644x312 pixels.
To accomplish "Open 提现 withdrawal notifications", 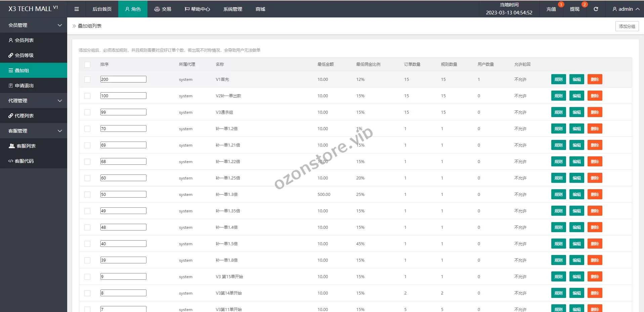I will click(x=574, y=9).
